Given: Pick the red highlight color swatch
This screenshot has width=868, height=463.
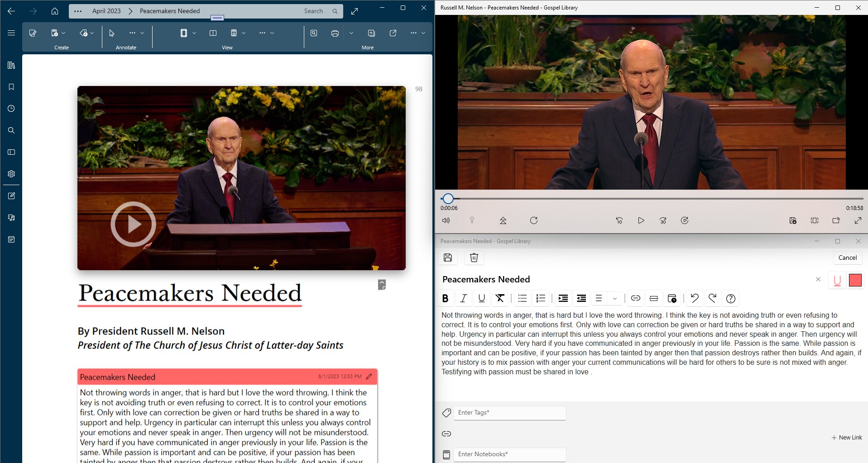Looking at the screenshot, I should pyautogui.click(x=855, y=280).
